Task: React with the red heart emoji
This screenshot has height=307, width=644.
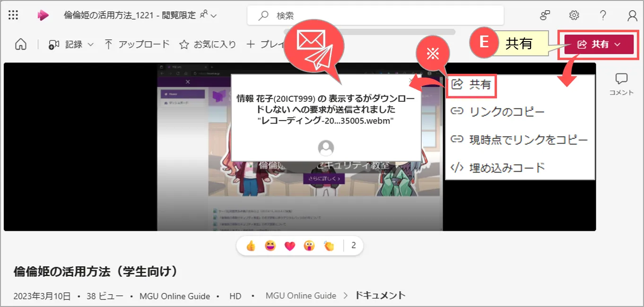Action: (289, 246)
